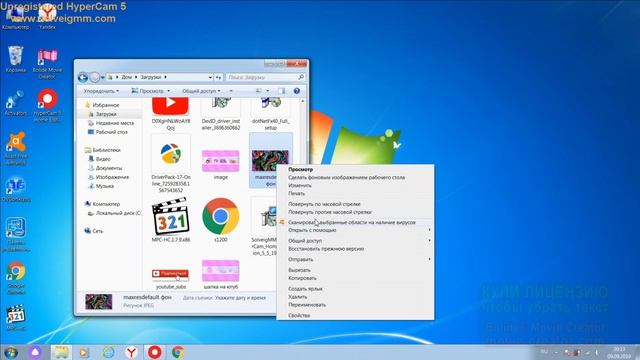The width and height of the screenshot is (640, 360).
Task: Open the Avast Free Antivirus desktop icon
Action: (x=16, y=147)
